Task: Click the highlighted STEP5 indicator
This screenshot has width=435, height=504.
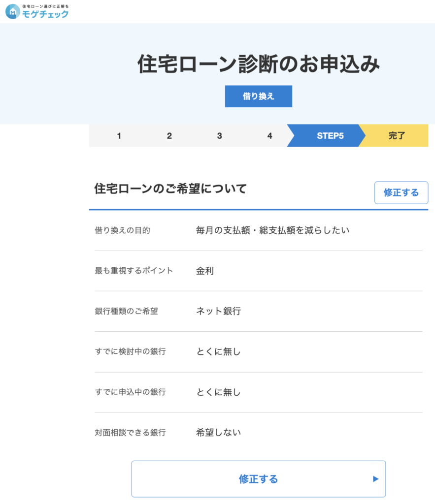Action: click(x=330, y=136)
